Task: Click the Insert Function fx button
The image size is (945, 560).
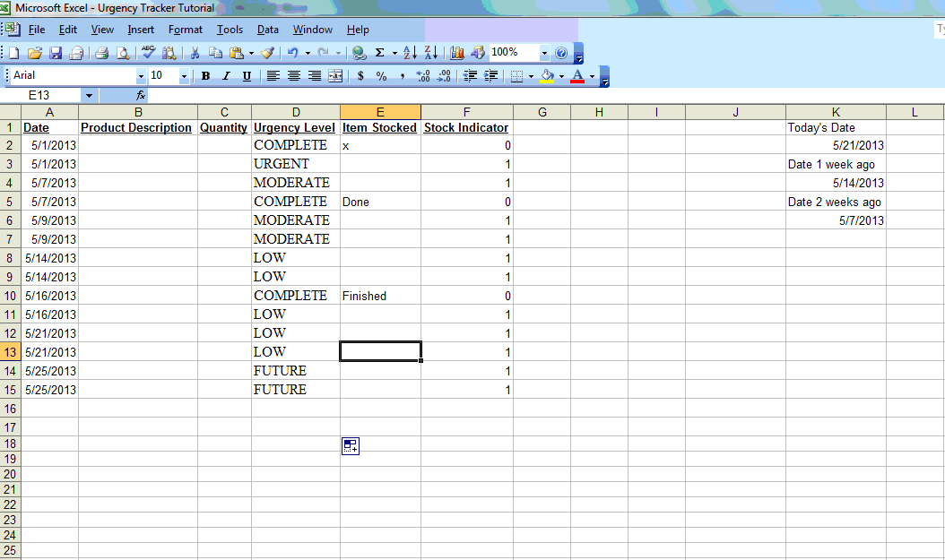Action: tap(139, 94)
